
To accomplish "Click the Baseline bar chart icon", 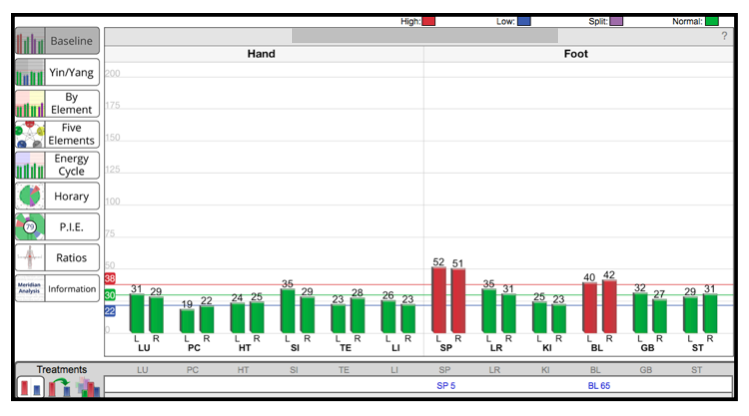I will tap(30, 41).
